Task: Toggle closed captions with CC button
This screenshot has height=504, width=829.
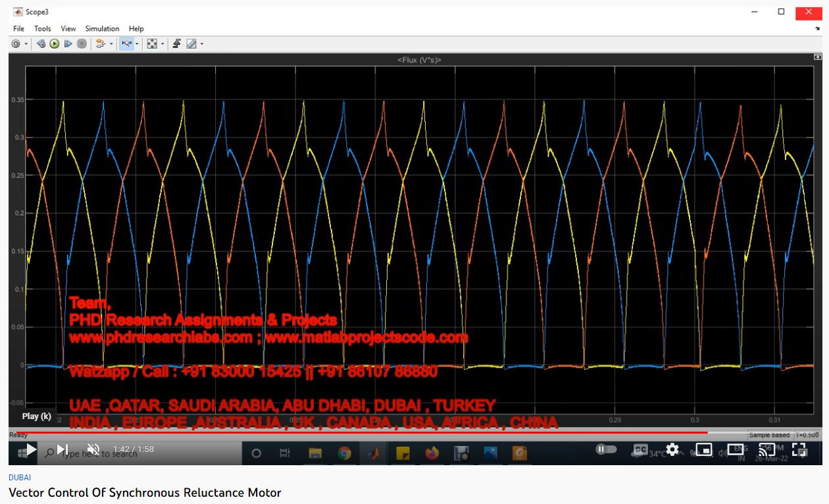Action: [x=640, y=449]
